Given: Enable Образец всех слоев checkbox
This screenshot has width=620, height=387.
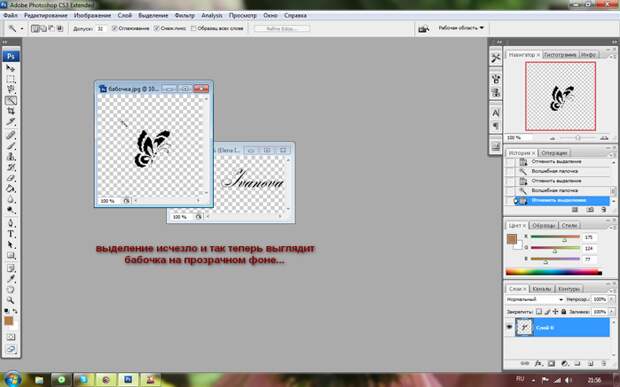Looking at the screenshot, I should [193, 28].
